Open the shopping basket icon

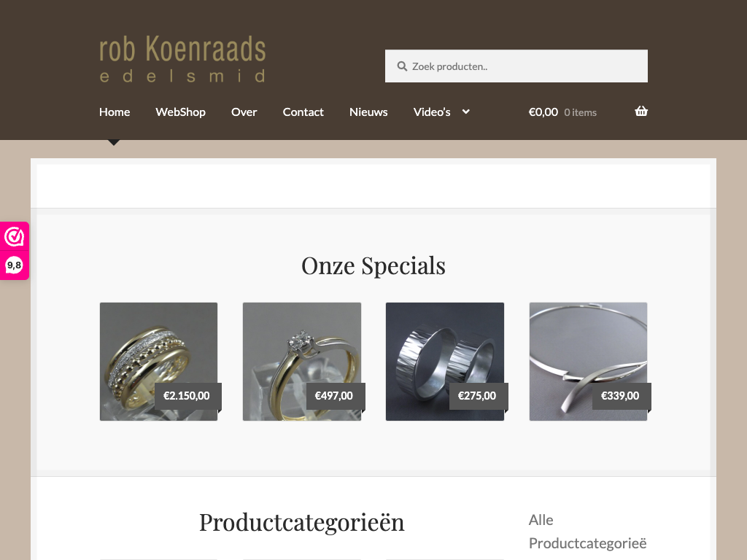coord(641,112)
